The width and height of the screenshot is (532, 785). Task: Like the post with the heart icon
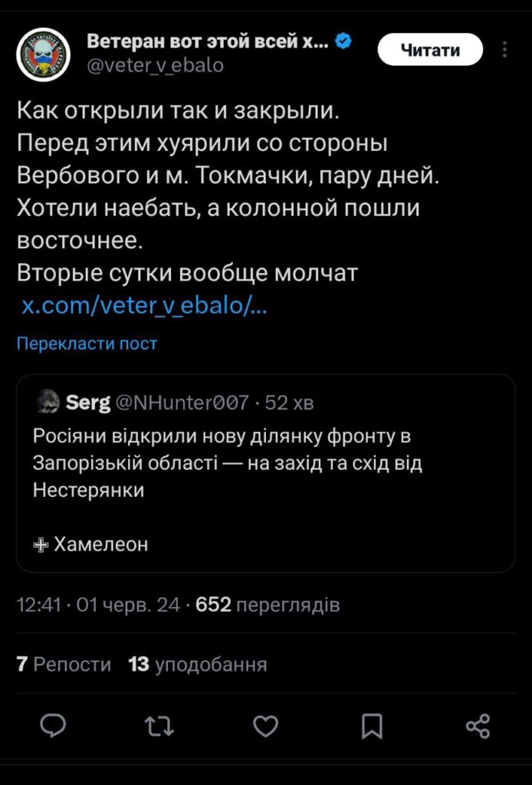tap(265, 725)
